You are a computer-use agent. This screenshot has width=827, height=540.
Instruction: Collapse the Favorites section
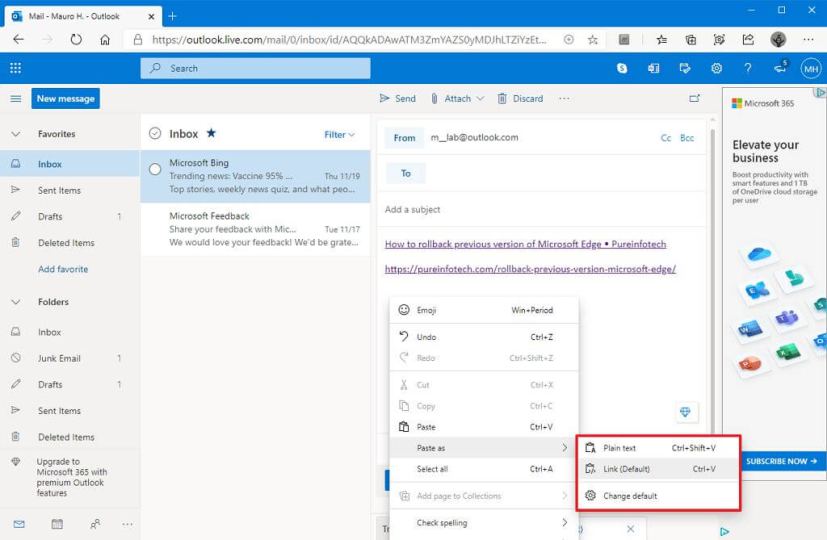(x=15, y=134)
